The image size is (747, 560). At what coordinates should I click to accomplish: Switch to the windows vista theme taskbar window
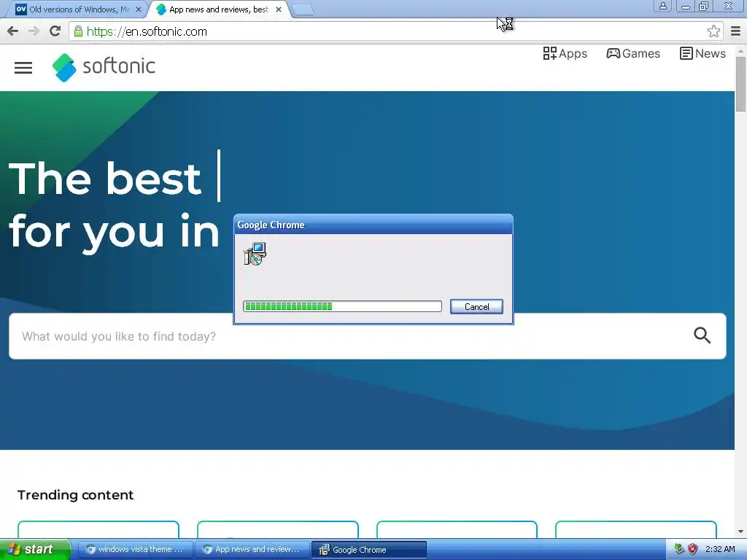click(x=135, y=549)
